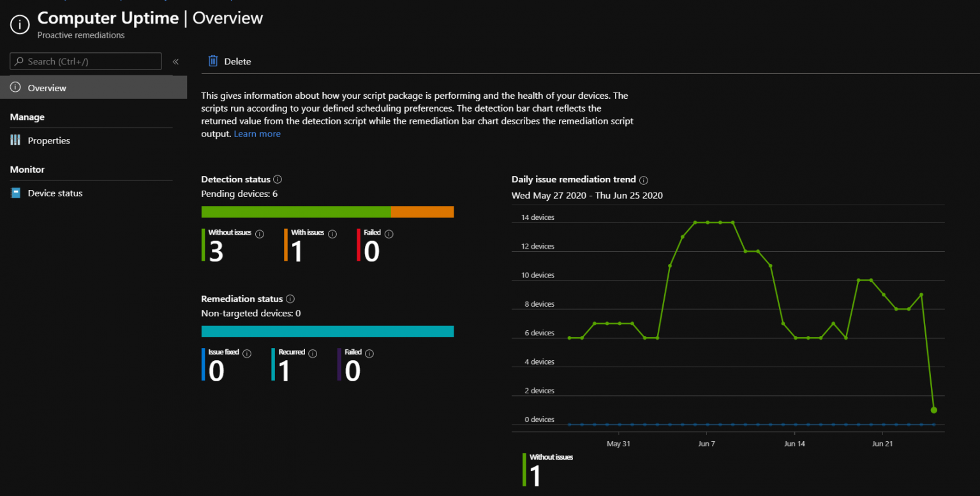Follow the Learn more link

(x=257, y=134)
